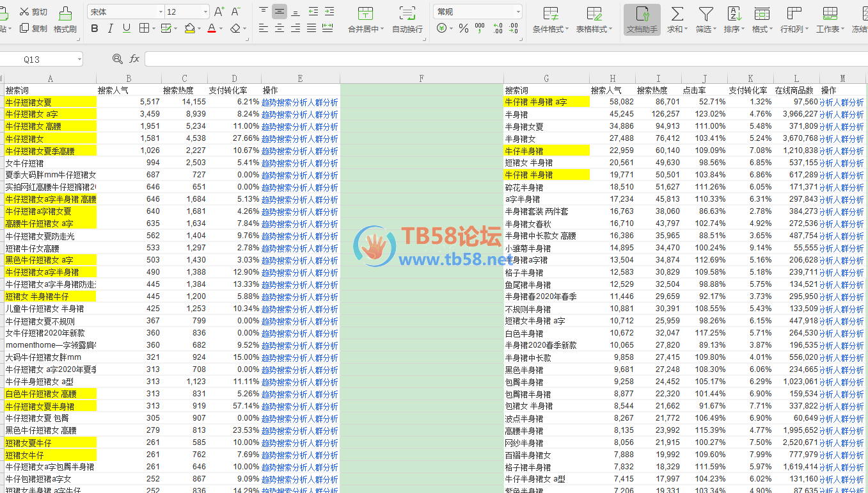
Task: Click the Format Painter (格式刷) brush icon
Action: point(65,13)
